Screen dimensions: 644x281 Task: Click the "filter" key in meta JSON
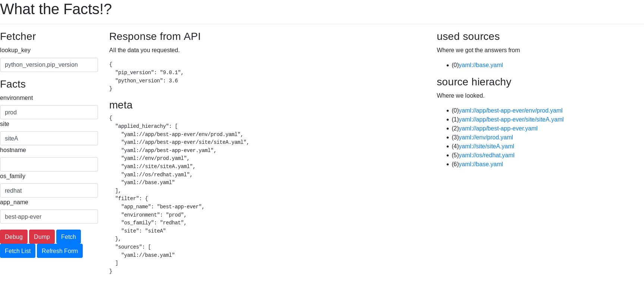point(127,199)
